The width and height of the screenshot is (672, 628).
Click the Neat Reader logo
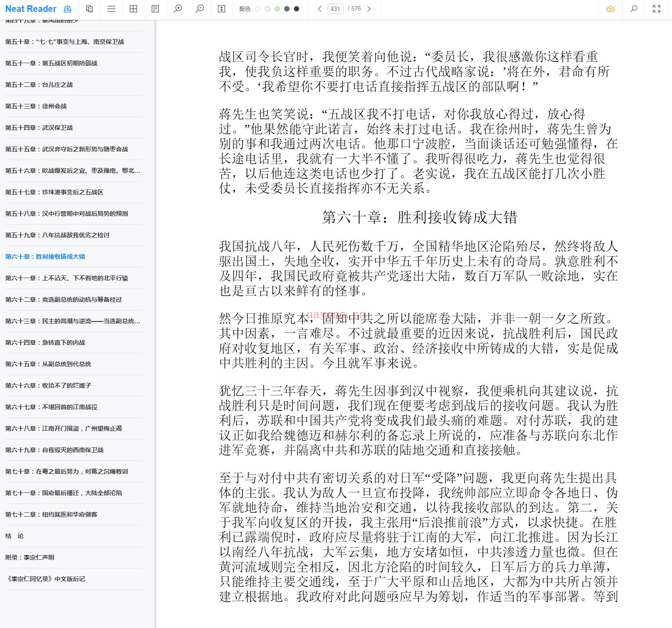tap(31, 9)
